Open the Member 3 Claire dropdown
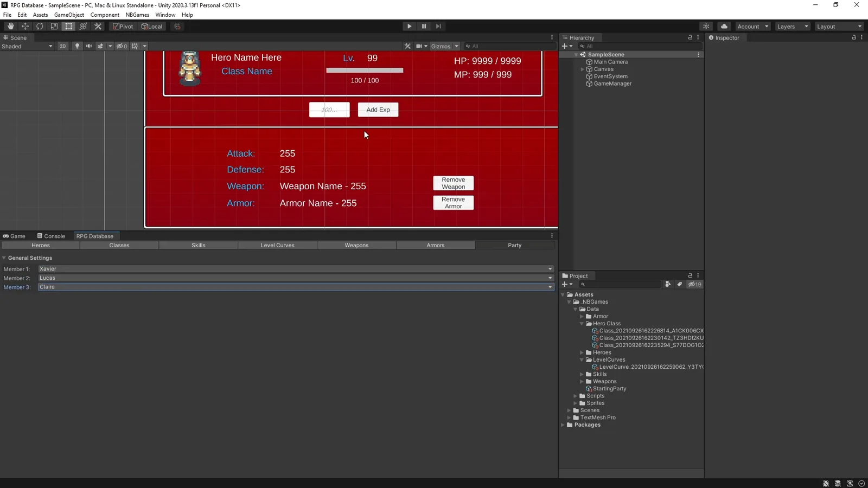The width and height of the screenshot is (868, 488). click(x=296, y=287)
